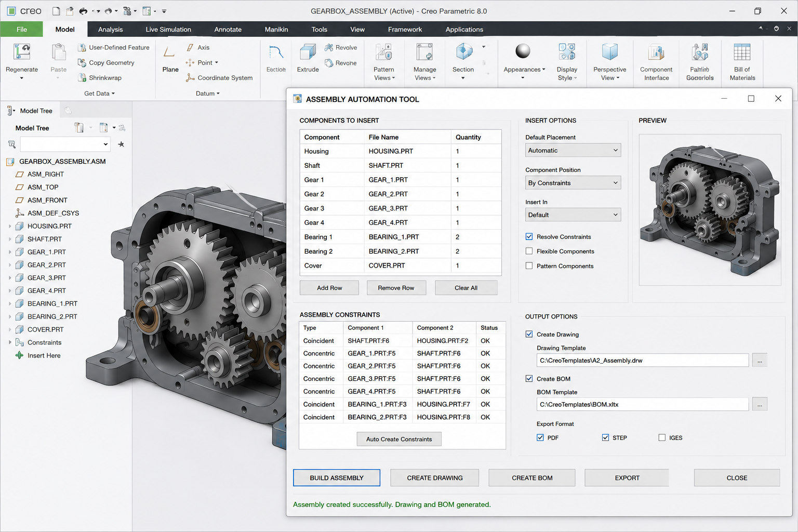The height and width of the screenshot is (532, 798).
Task: Click the Add Row button
Action: [329, 288]
